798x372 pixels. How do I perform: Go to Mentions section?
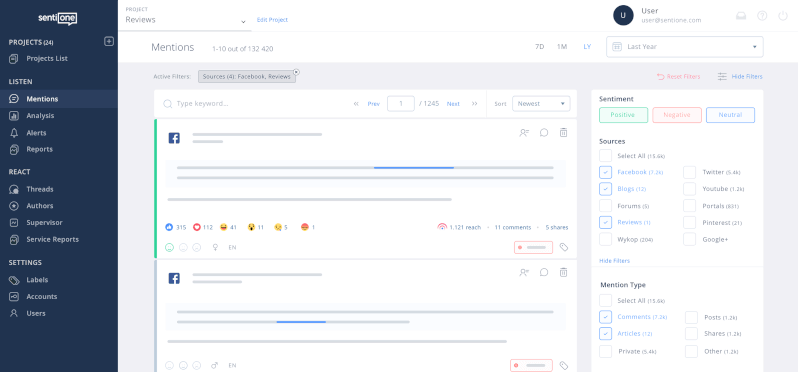click(59, 99)
